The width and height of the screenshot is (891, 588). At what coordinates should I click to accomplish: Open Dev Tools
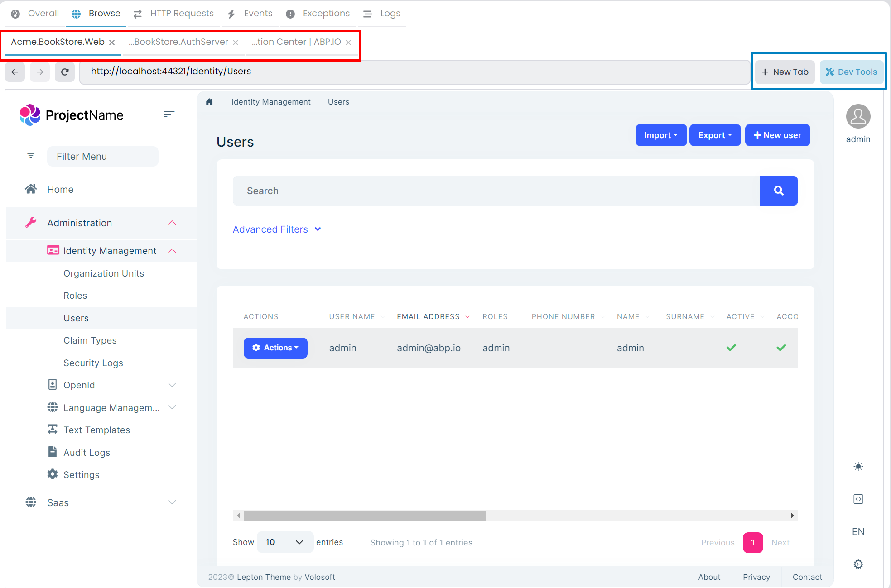pos(851,72)
